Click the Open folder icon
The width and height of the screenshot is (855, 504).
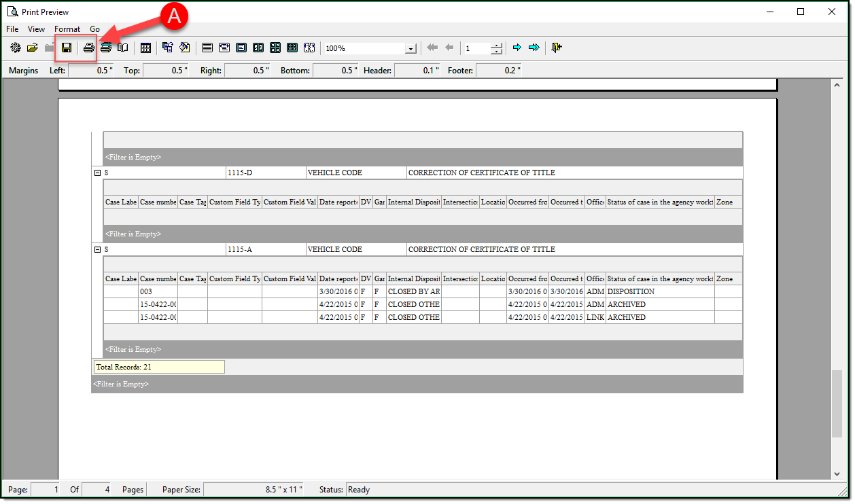pyautogui.click(x=32, y=48)
